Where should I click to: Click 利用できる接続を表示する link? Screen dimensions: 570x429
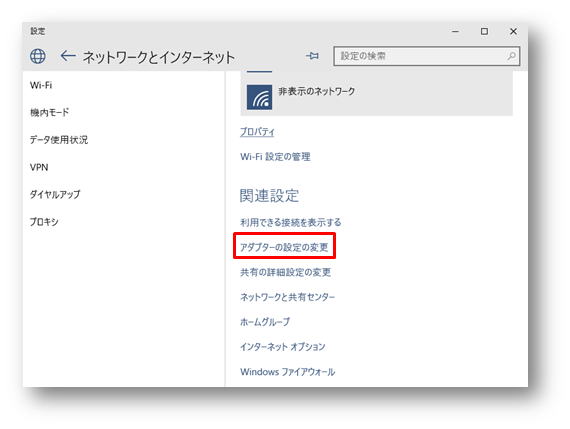[x=290, y=222]
